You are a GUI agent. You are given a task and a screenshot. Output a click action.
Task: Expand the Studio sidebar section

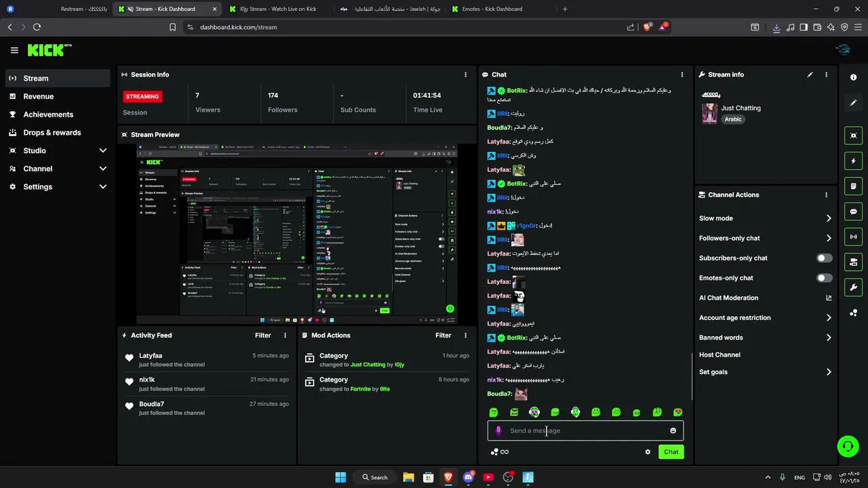[58, 150]
